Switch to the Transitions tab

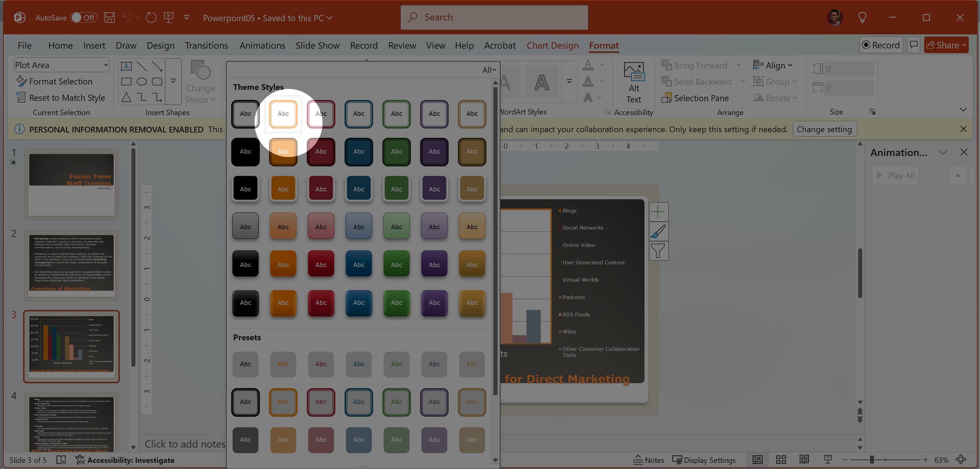[x=206, y=46]
